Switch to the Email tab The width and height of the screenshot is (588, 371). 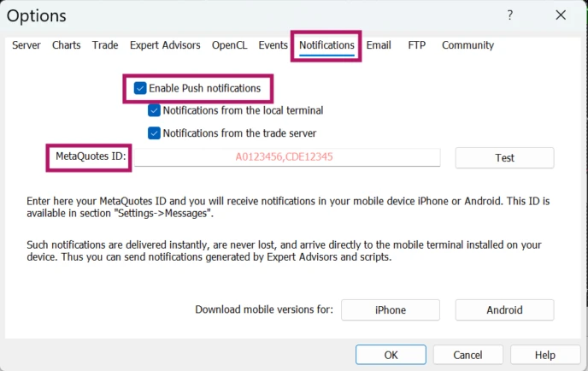click(x=379, y=45)
